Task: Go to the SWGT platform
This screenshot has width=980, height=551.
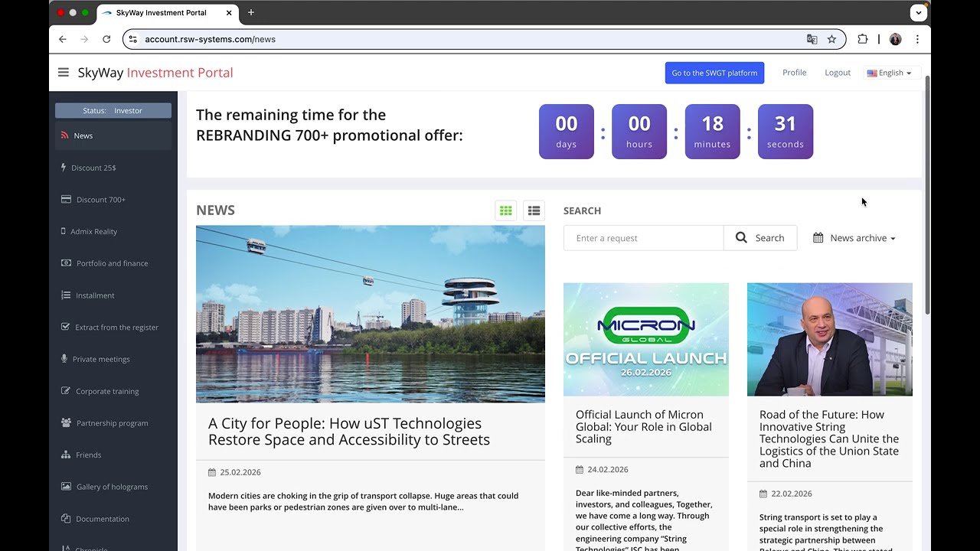Action: coord(714,73)
